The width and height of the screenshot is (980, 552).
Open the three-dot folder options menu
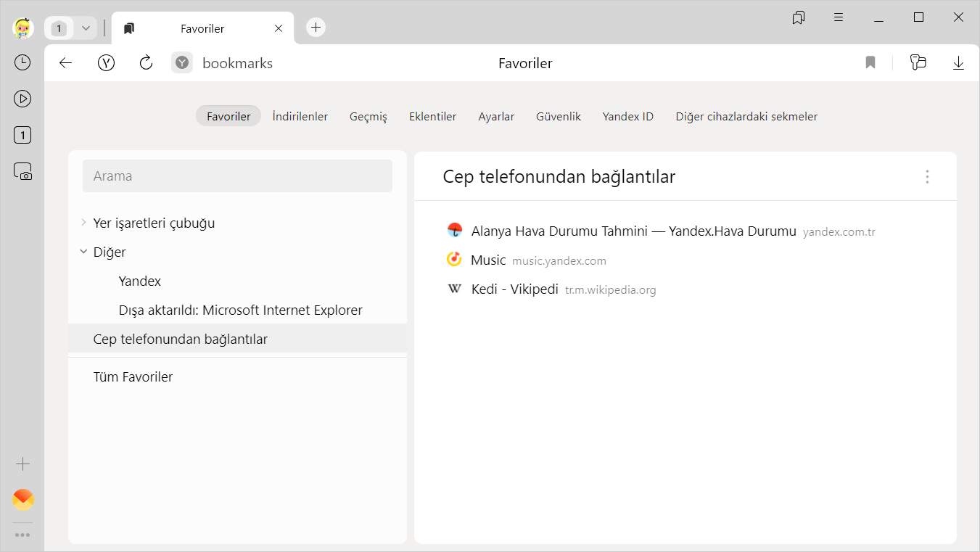coord(927,176)
